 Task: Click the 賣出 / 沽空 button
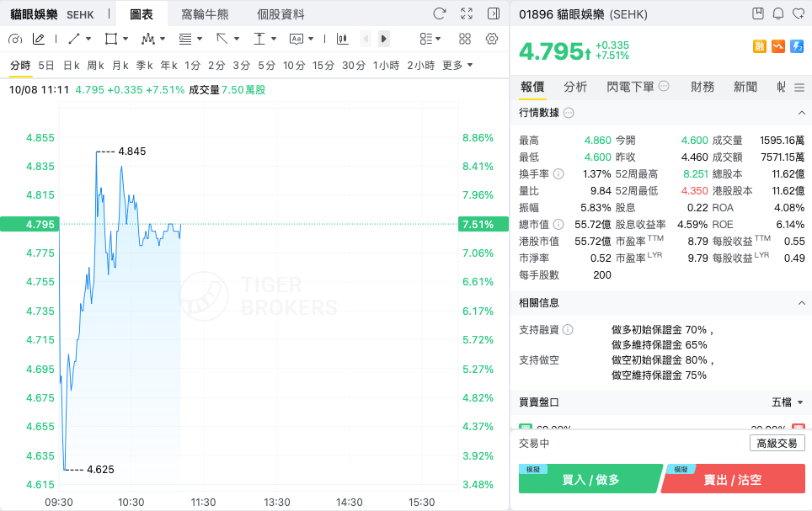733,479
